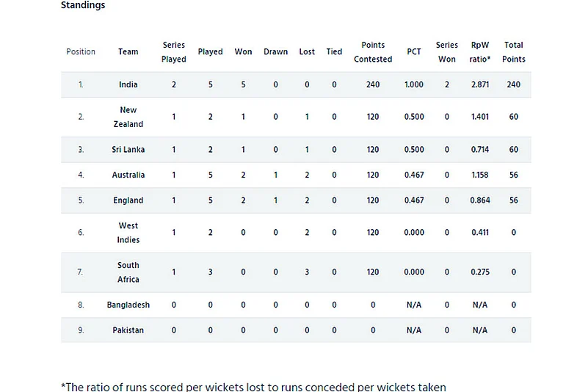Select the Series Played column header
Screen dimensions: 588x392
tap(174, 52)
